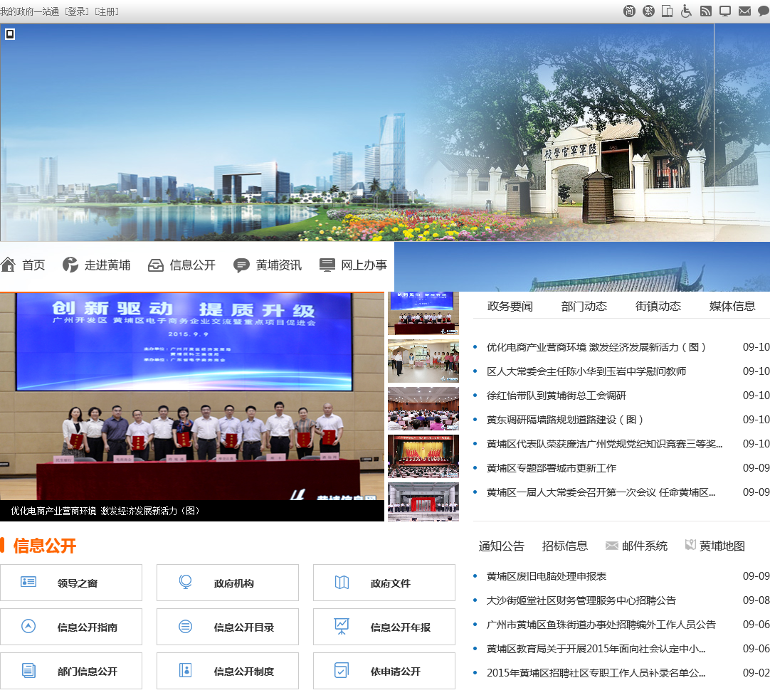The width and height of the screenshot is (770, 700).
Task: Open news 黄埔区一届人大常委会召开第一次会议
Action: coord(601,492)
